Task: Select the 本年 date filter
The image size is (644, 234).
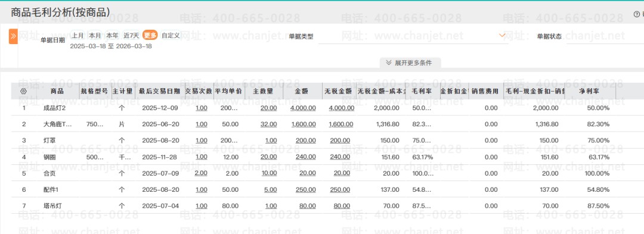Action: (112, 36)
